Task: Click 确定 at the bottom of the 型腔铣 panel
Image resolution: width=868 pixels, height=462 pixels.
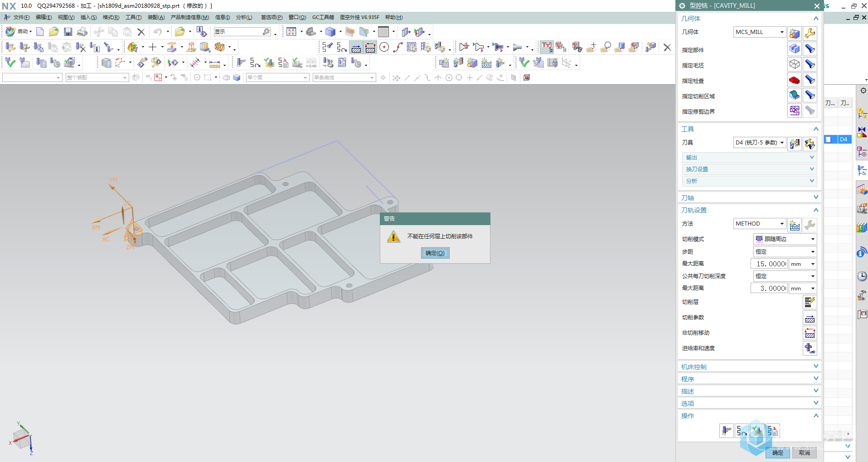Action: pos(778,452)
